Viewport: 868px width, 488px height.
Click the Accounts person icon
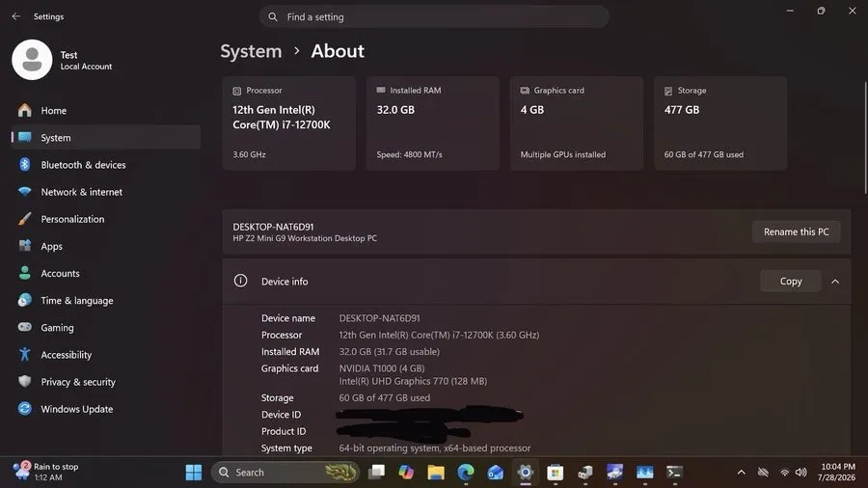pyautogui.click(x=24, y=273)
